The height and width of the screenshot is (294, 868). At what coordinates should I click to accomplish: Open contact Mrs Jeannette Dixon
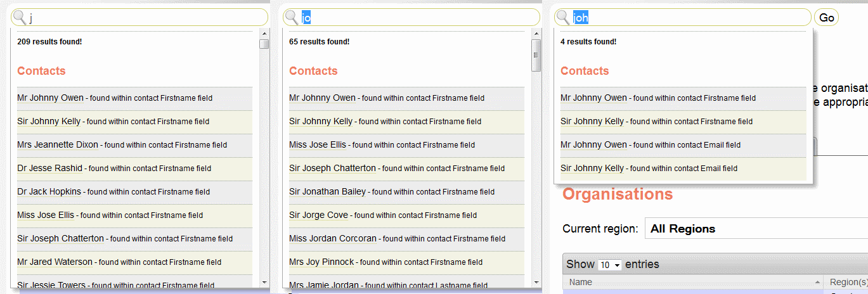click(x=58, y=145)
